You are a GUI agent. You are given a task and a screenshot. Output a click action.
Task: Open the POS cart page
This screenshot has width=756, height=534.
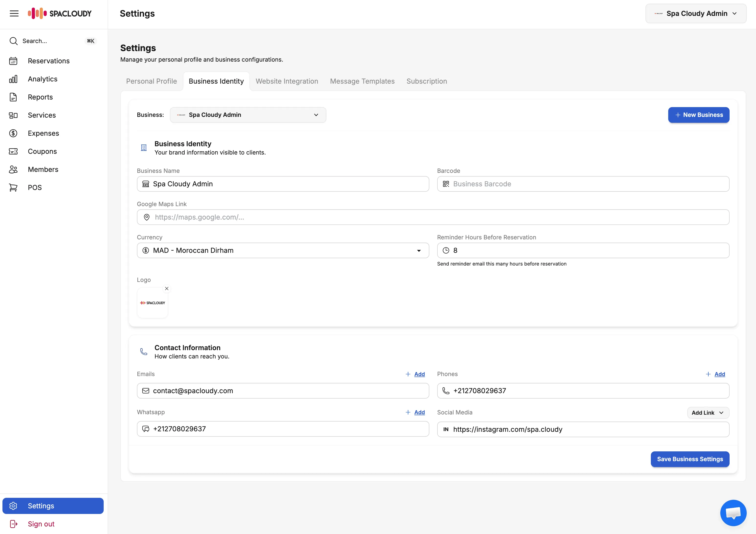[34, 188]
